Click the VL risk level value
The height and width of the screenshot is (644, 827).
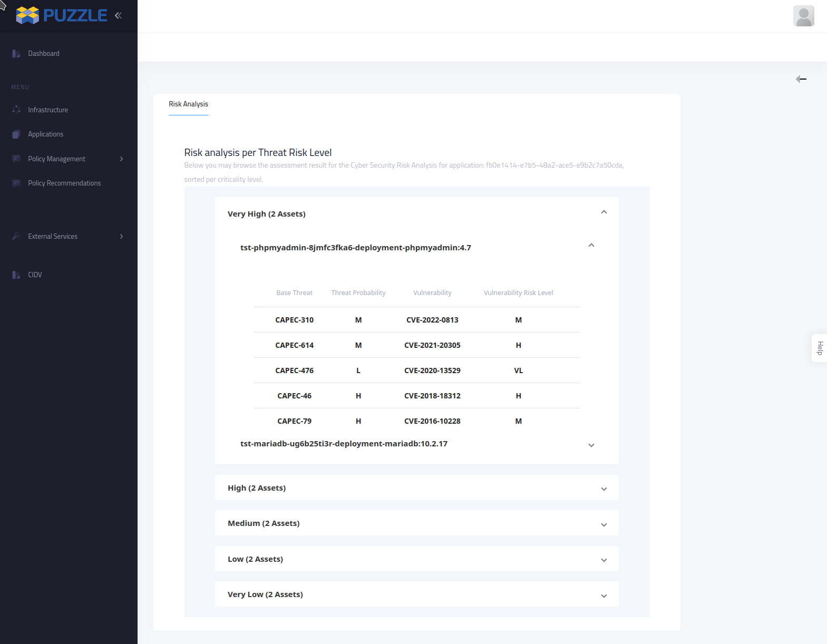tap(519, 370)
